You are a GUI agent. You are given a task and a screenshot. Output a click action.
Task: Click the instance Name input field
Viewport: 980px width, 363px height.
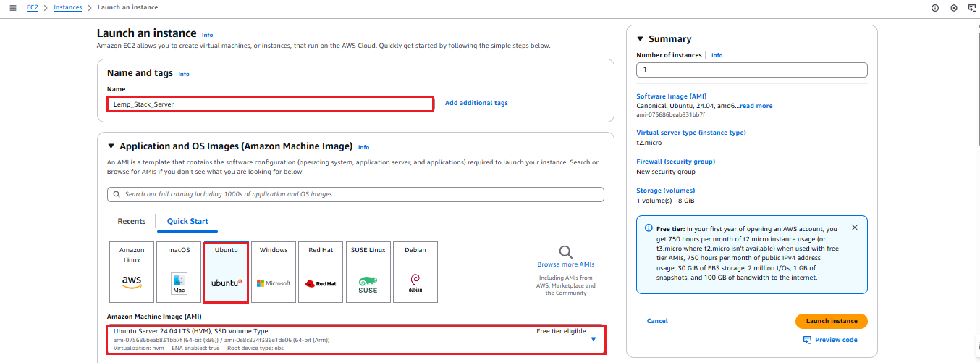pos(270,104)
